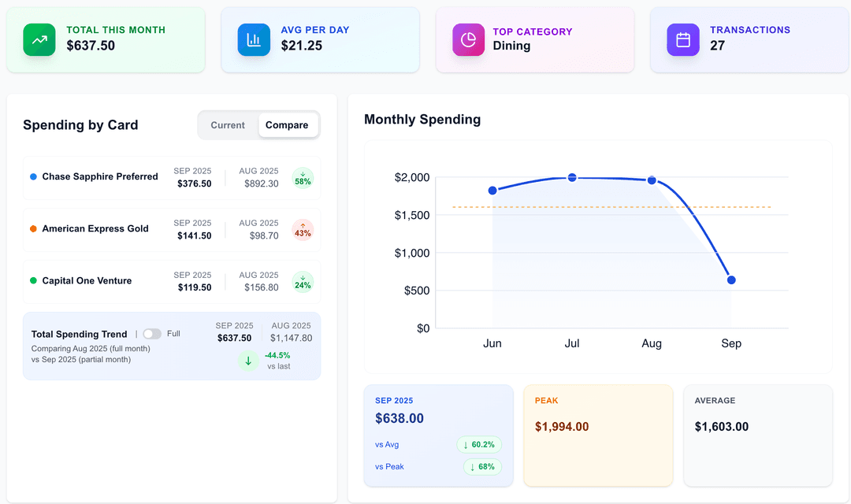Click the green trending-up icon in Total This Month
Image resolution: width=851 pixels, height=504 pixels.
tap(39, 40)
